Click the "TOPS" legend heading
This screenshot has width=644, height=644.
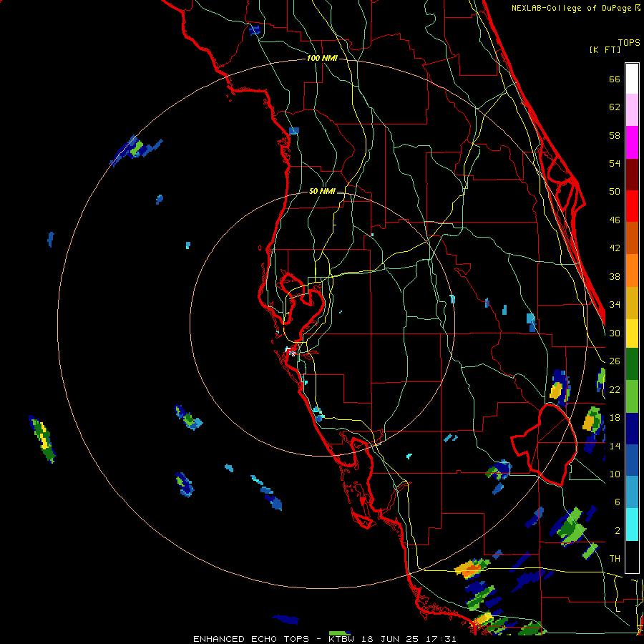[x=629, y=42]
